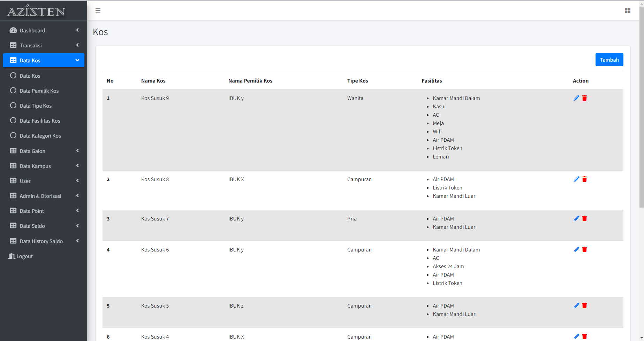Select Data Pemilik Kos submenu item
The height and width of the screenshot is (341, 644).
(39, 91)
